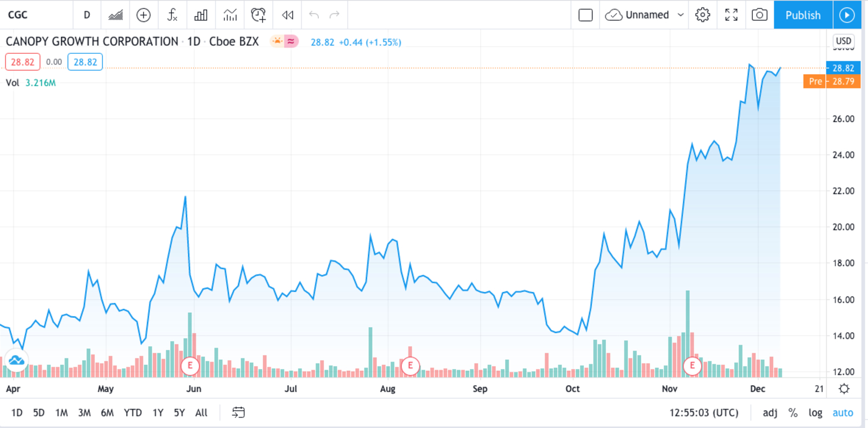This screenshot has width=868, height=428.
Task: Click the blue Publish button
Action: coord(803,15)
